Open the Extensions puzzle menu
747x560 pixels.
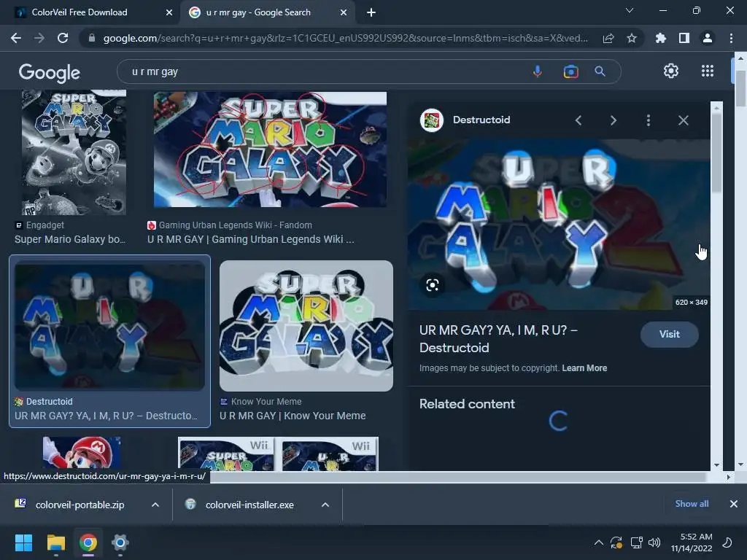coord(661,38)
